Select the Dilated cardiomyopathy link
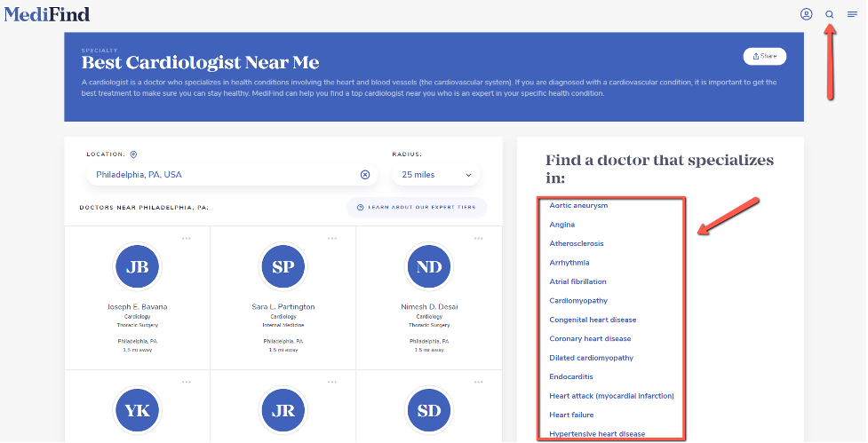Image resolution: width=868 pixels, height=443 pixels. 591,358
